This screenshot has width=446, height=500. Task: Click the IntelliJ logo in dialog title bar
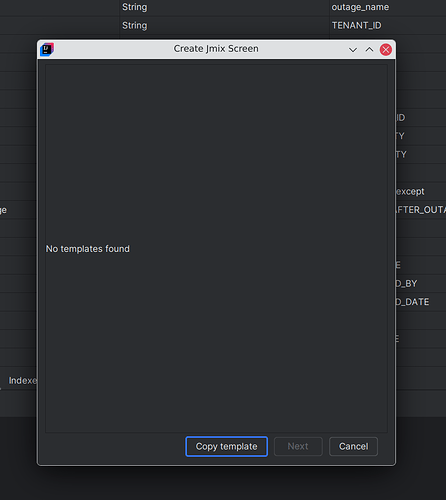click(47, 49)
